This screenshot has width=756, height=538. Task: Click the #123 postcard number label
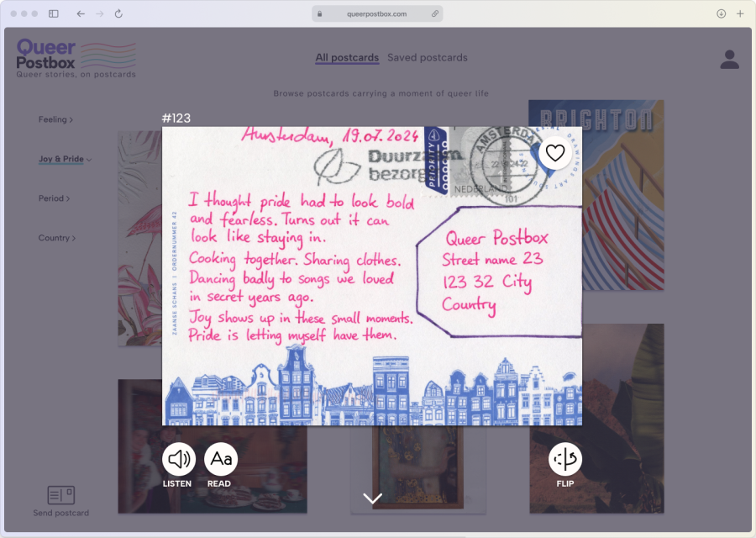pos(176,119)
